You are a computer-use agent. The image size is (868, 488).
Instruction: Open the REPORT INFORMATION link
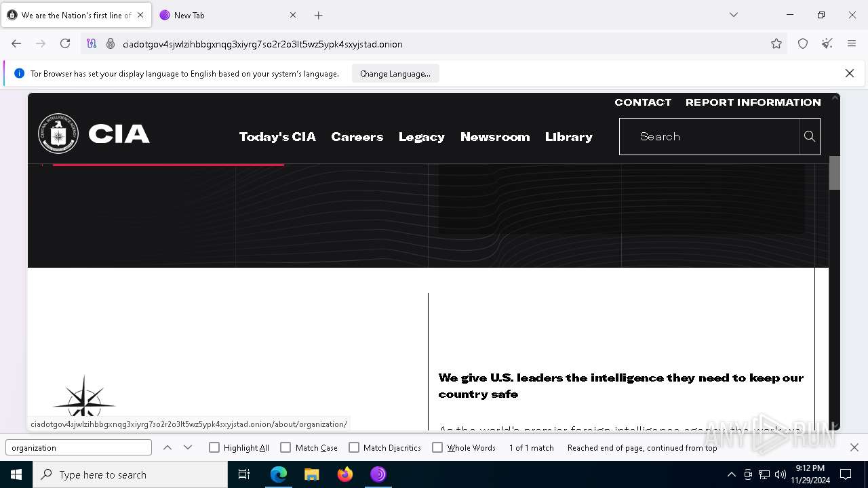click(753, 102)
